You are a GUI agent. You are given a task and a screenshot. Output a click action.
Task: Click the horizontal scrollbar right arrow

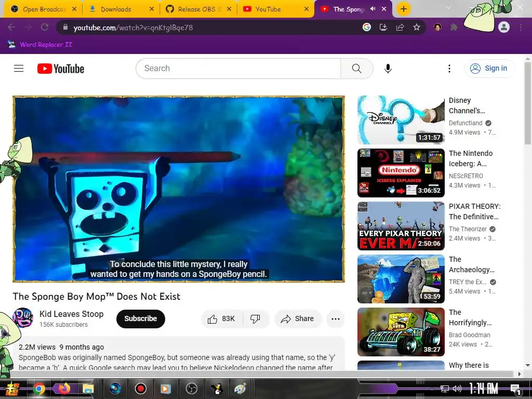click(519, 374)
